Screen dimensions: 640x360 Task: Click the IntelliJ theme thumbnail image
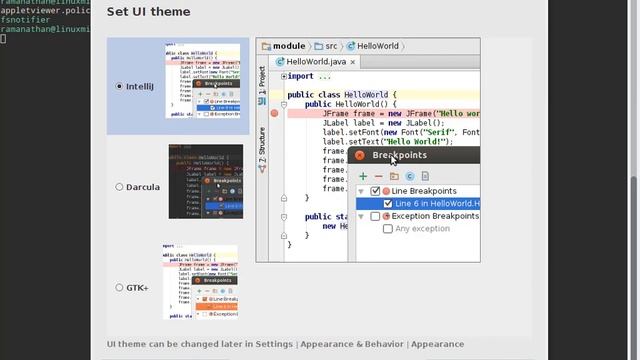point(202,81)
